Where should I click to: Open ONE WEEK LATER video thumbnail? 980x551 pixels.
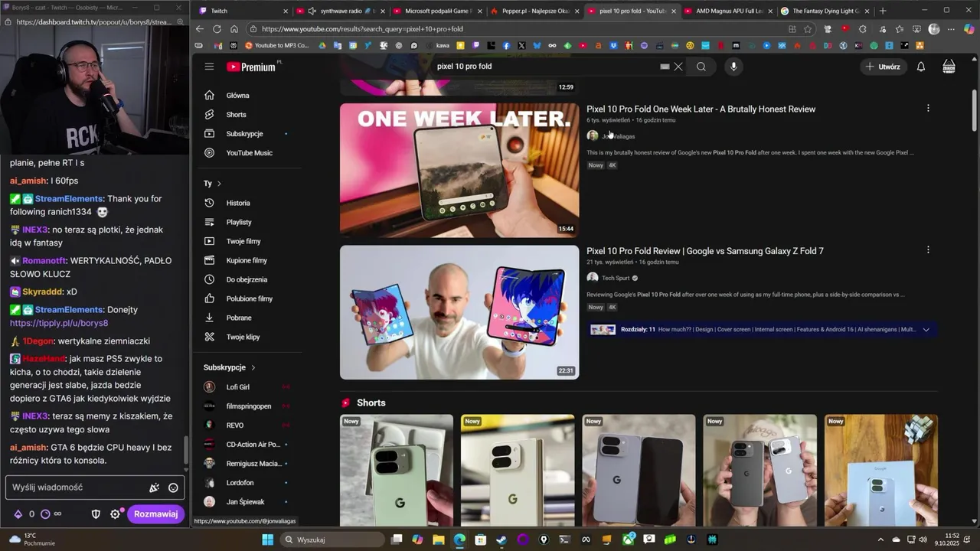459,170
